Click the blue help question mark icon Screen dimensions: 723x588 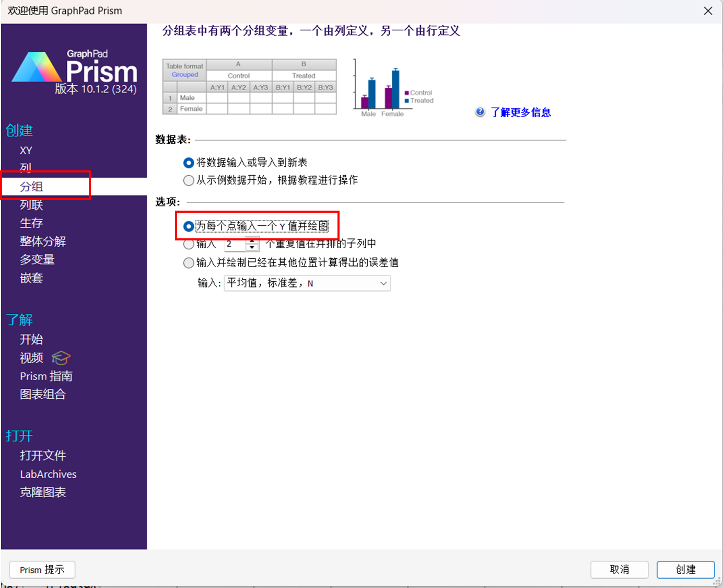click(x=480, y=112)
